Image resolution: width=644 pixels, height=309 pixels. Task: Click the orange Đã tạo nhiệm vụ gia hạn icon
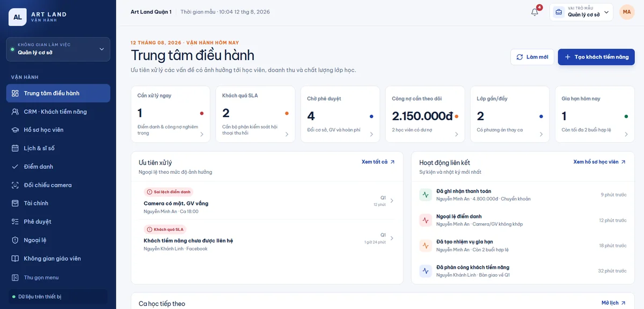point(426,246)
